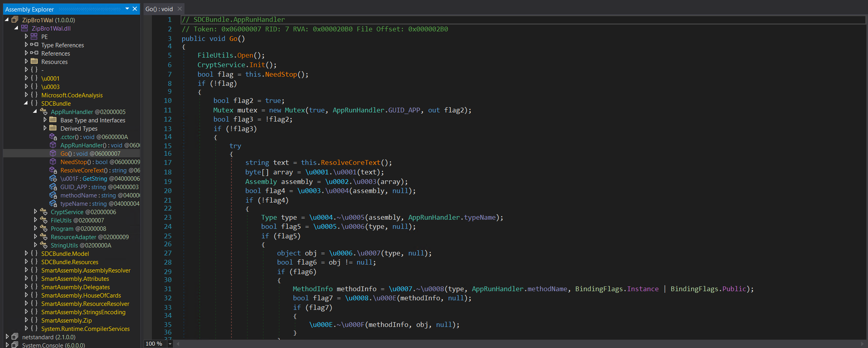Click the ZipBro1Wal.dll module icon
The width and height of the screenshot is (868, 348).
click(25, 28)
